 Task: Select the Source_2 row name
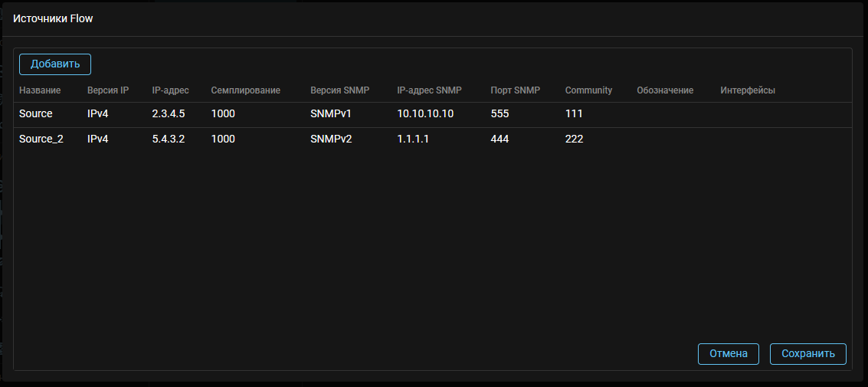(41, 139)
